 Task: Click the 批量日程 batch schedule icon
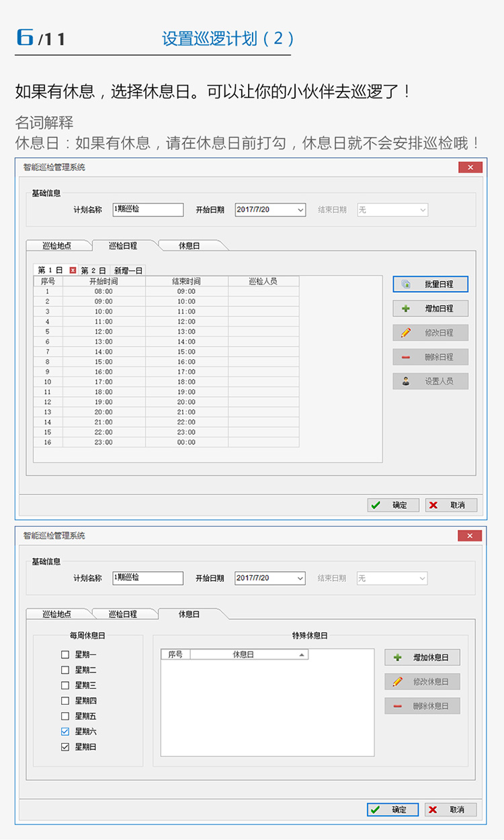click(x=406, y=284)
